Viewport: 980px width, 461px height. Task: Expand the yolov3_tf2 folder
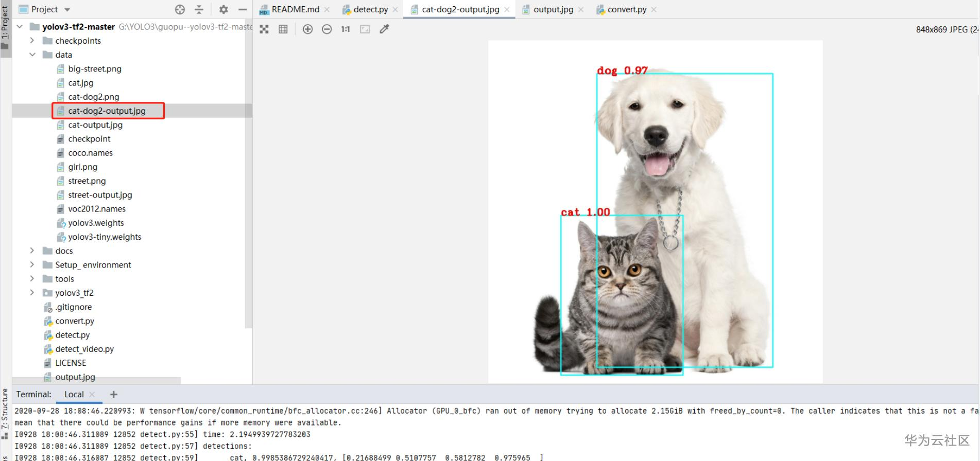[x=32, y=292]
